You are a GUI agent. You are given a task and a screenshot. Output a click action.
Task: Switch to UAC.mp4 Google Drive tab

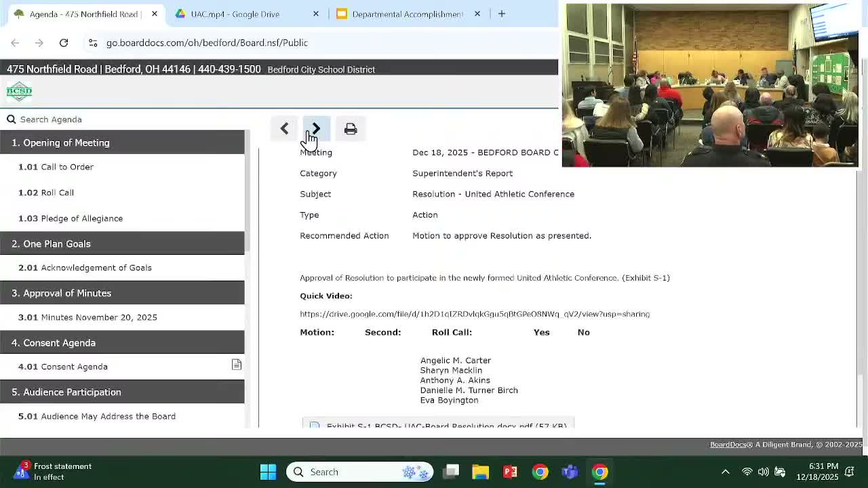(x=235, y=14)
